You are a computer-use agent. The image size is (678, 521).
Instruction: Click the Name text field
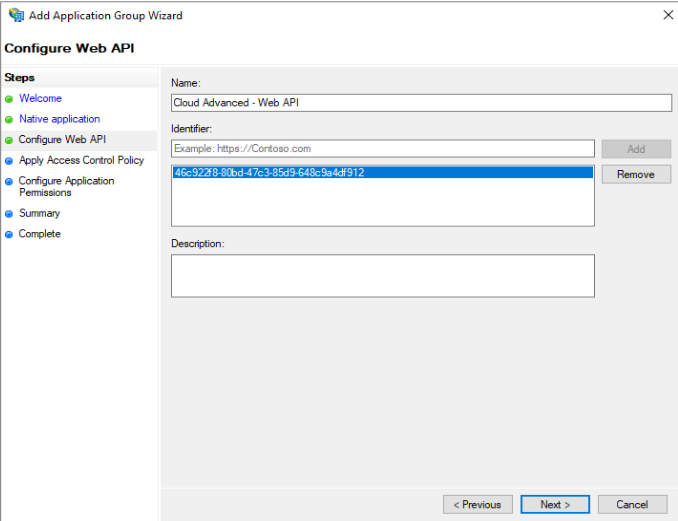[421, 102]
